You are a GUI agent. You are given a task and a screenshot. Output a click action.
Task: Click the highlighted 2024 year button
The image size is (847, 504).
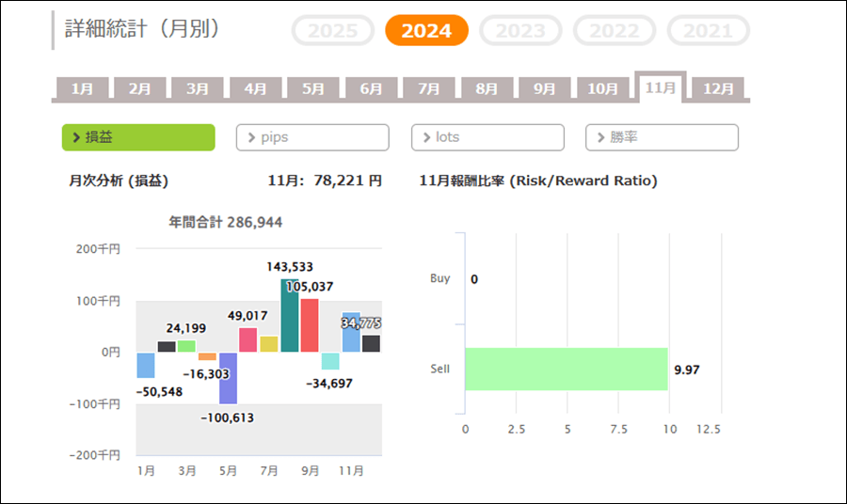(426, 30)
